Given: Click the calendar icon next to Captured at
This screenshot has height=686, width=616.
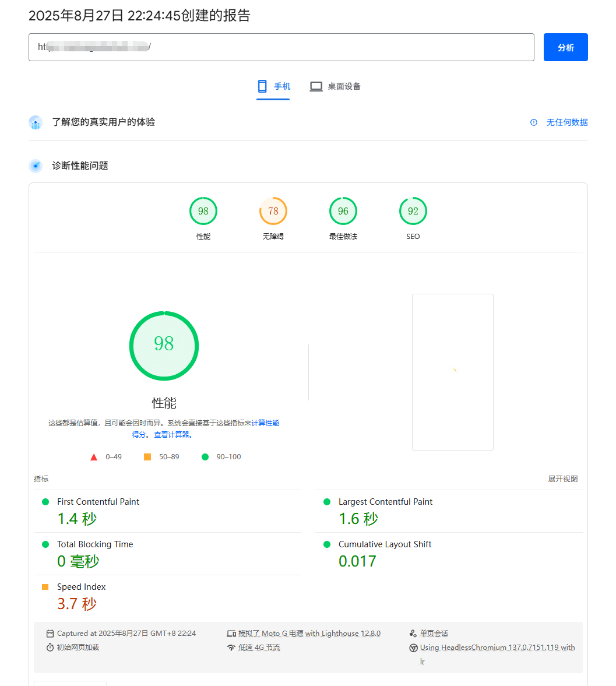Looking at the screenshot, I should [x=50, y=634].
